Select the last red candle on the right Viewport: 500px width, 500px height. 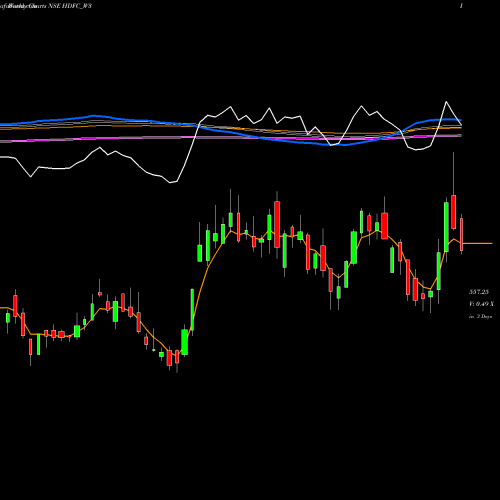pyautogui.click(x=461, y=234)
